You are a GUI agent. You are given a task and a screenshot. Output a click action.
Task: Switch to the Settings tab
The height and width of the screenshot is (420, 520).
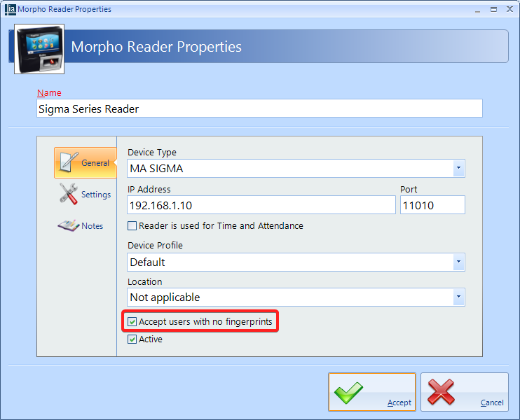[85, 194]
